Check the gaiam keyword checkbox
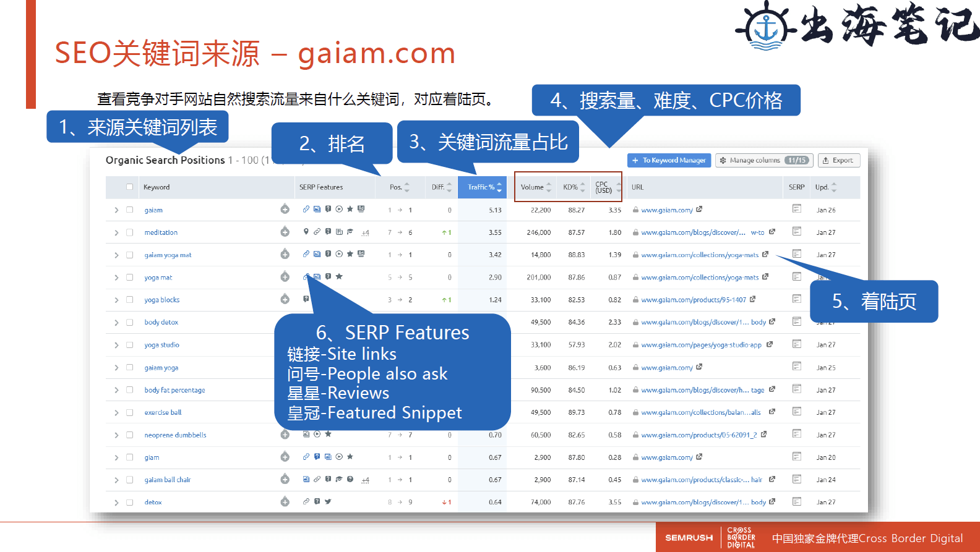980x552 pixels. 129,210
